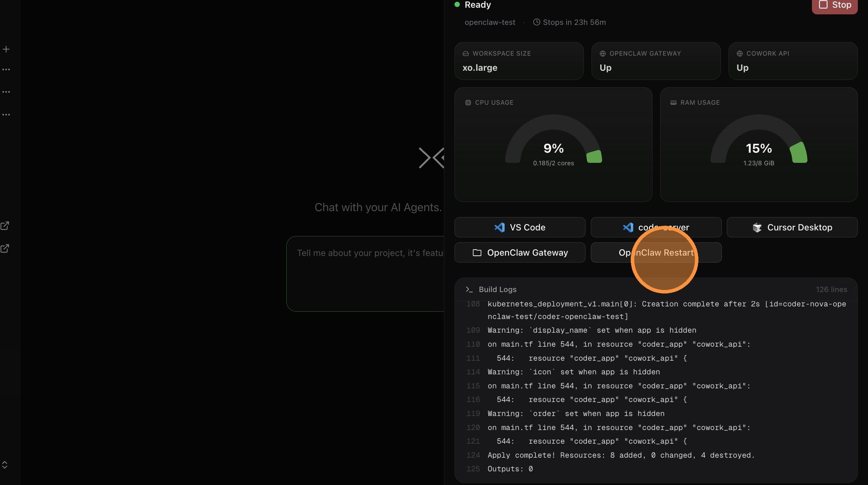Click the chat message input field
868x485 pixels.
pyautogui.click(x=365, y=273)
